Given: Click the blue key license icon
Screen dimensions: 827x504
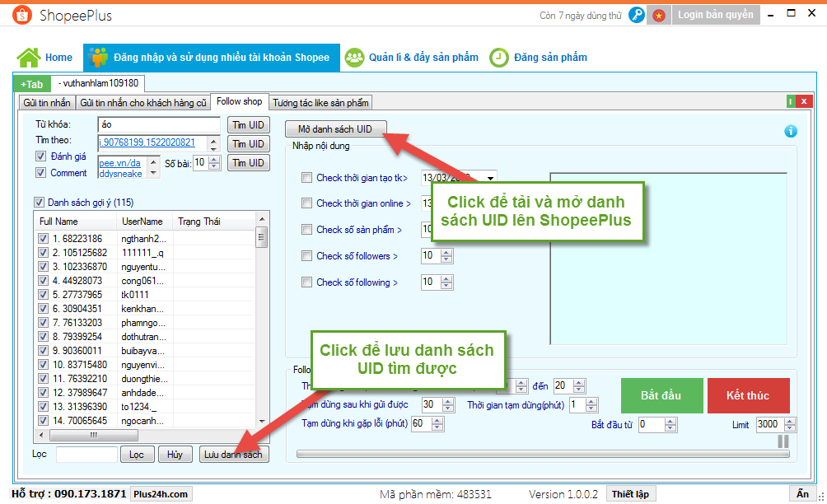Looking at the screenshot, I should click(x=637, y=15).
